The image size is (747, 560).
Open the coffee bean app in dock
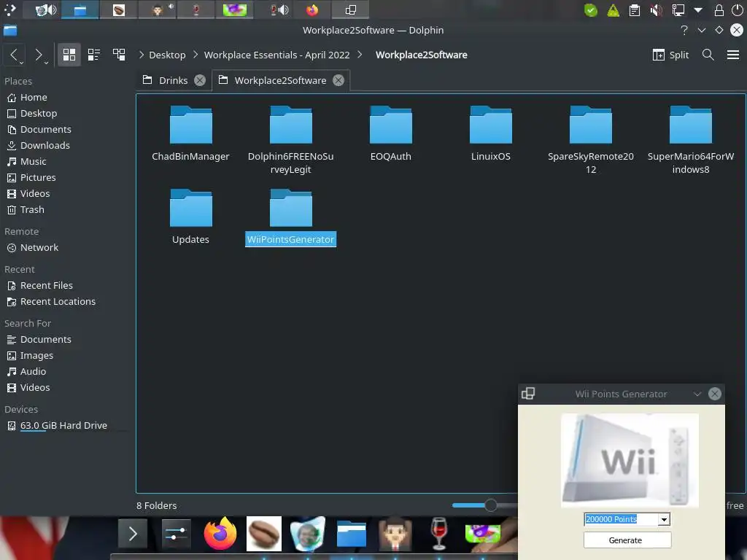click(x=264, y=534)
